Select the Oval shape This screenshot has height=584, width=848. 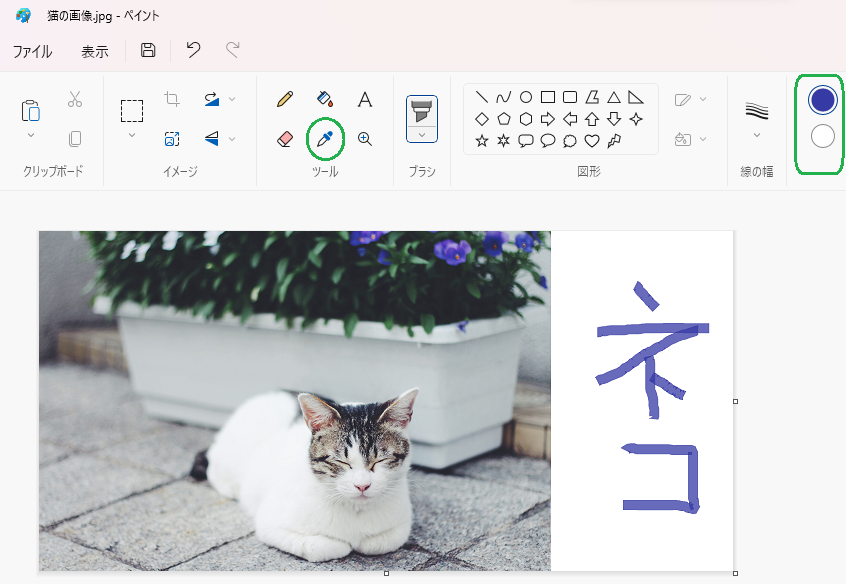[526, 97]
